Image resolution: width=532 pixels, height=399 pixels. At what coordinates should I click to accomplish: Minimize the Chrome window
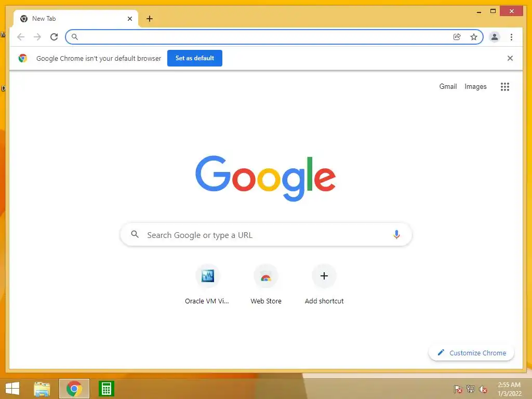[x=478, y=11]
